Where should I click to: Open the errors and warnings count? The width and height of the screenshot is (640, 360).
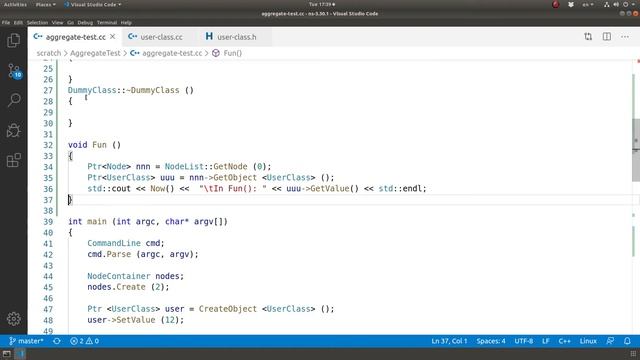84,341
